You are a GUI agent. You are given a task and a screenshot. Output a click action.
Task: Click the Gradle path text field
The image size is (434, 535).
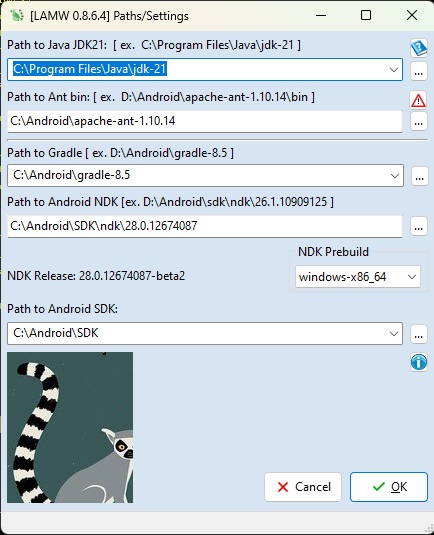(x=198, y=175)
